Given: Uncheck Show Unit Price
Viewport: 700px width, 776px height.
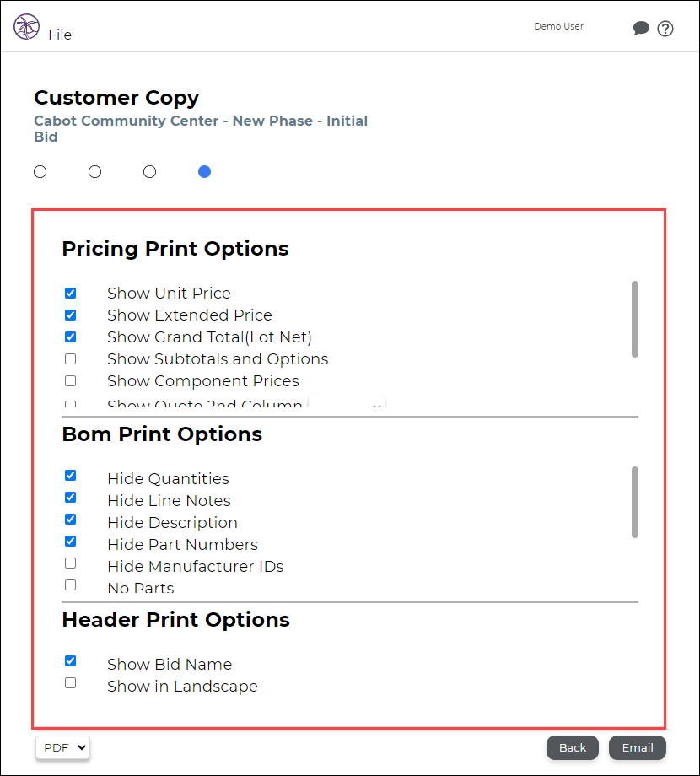Looking at the screenshot, I should pyautogui.click(x=71, y=293).
